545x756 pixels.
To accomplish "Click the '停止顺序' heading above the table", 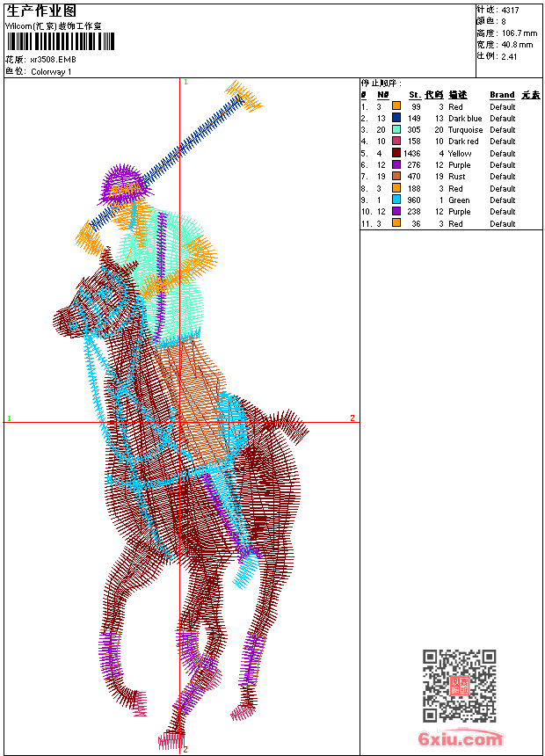I will (x=381, y=84).
